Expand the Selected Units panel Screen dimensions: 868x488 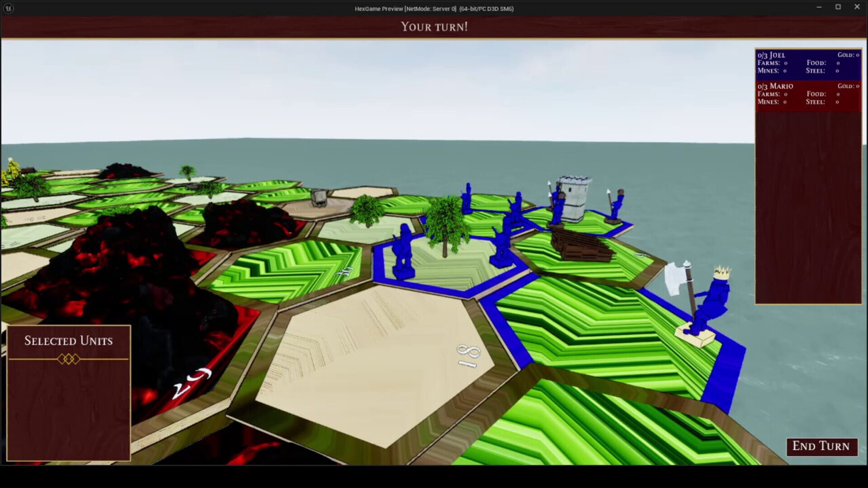68,341
